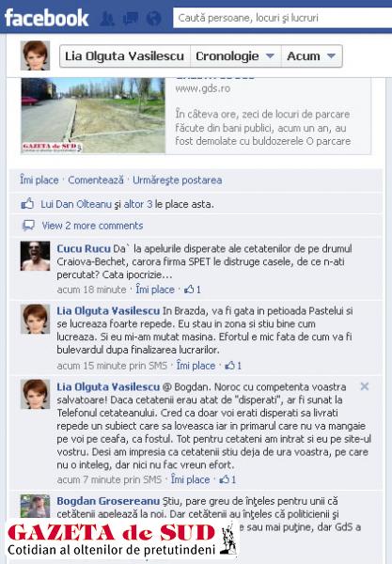392x564 pixels.
Task: Click like count on the SMS comment about Brazda
Action: pyautogui.click(x=233, y=366)
